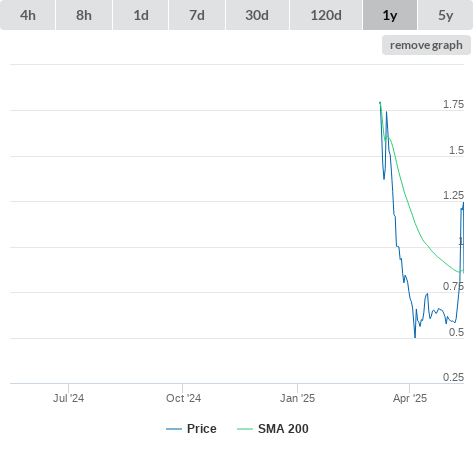Switch to the 8h time range
Viewport: 474px width, 455px height.
pos(84,15)
